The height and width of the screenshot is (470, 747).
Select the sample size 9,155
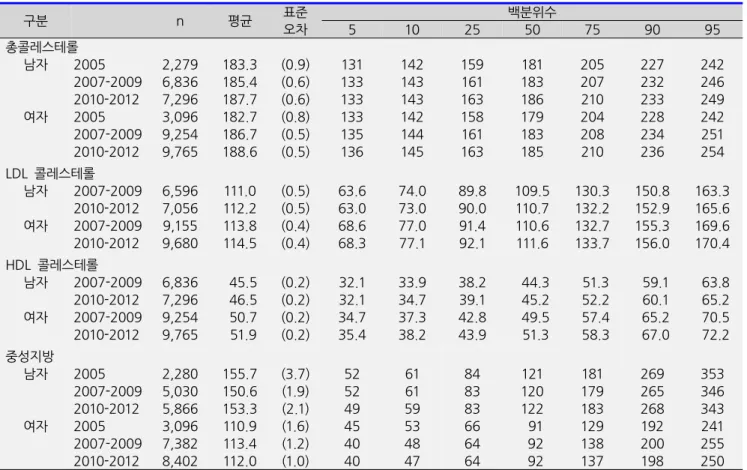click(x=180, y=226)
